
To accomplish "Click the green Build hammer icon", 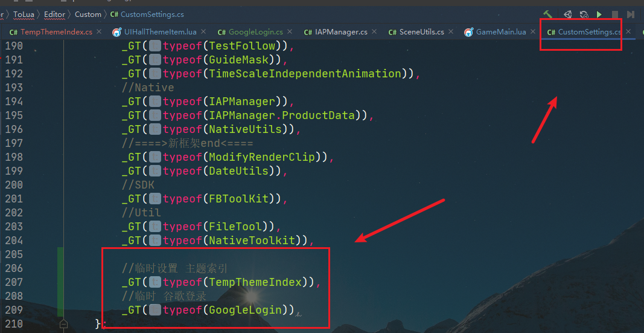I will click(547, 15).
